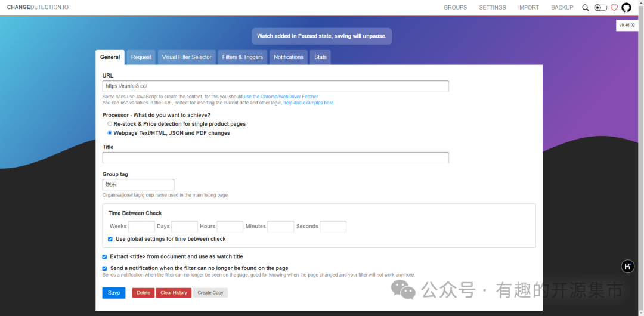This screenshot has width=644, height=316.
Task: Open the Stats tab
Action: (x=320, y=57)
